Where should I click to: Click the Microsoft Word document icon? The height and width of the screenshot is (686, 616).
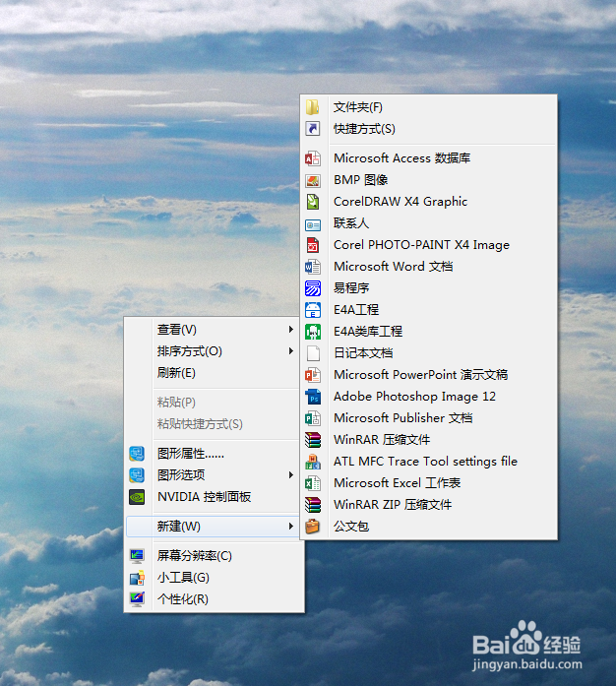[x=312, y=267]
